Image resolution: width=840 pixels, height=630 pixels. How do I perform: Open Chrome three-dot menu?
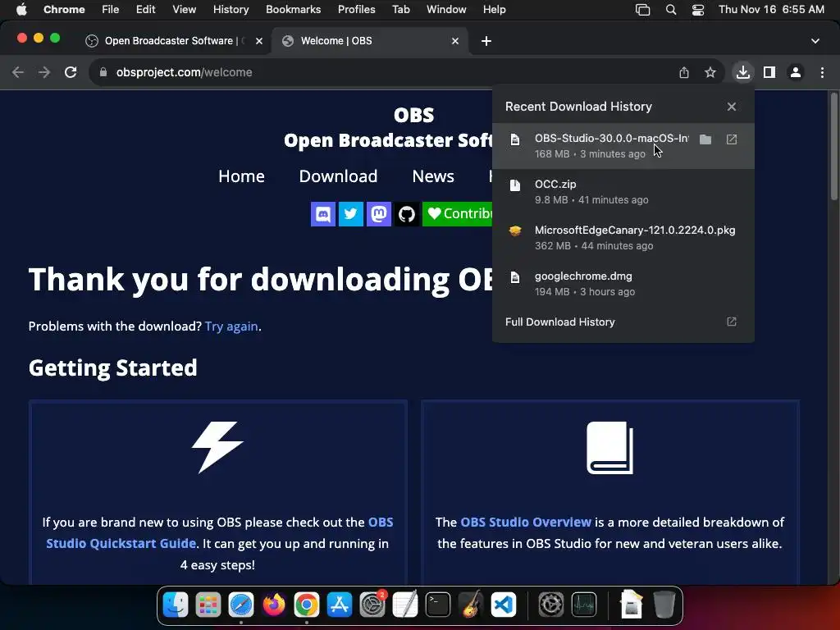[x=822, y=72]
